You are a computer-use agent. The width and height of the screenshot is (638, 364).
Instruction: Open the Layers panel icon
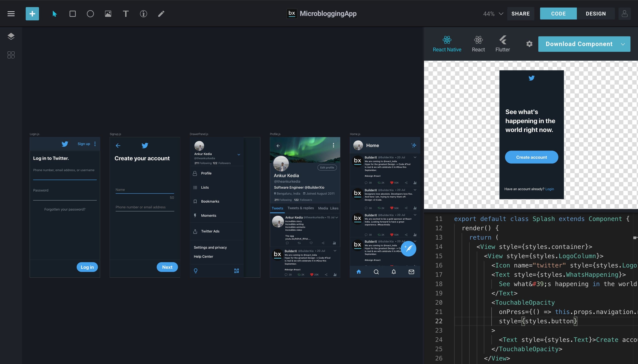pyautogui.click(x=11, y=37)
